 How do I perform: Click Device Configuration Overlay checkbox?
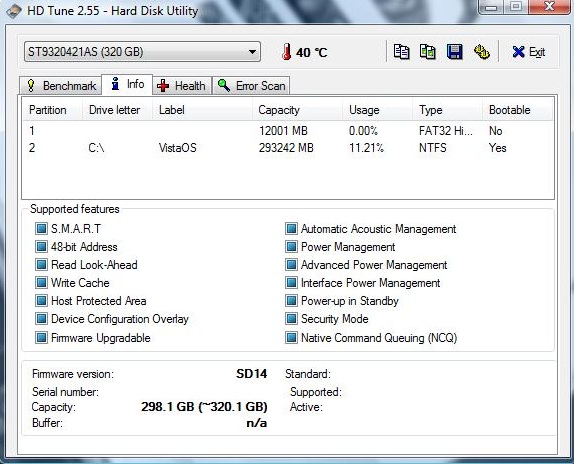tap(41, 319)
